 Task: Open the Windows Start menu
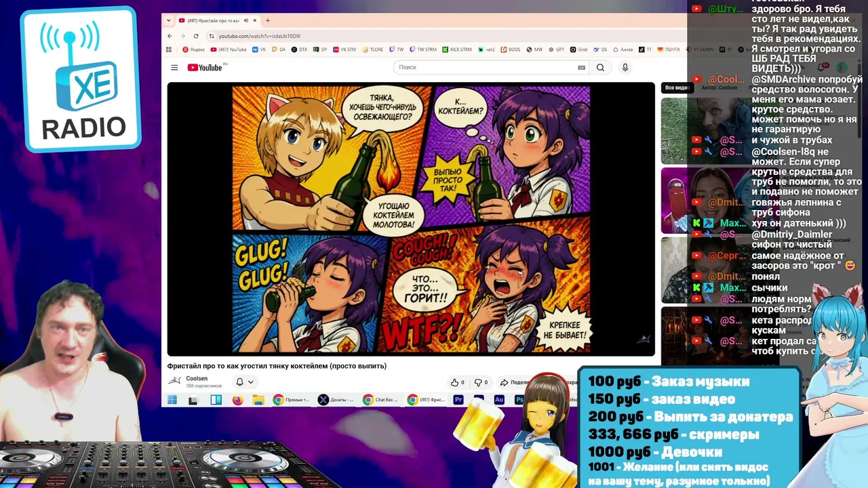172,400
